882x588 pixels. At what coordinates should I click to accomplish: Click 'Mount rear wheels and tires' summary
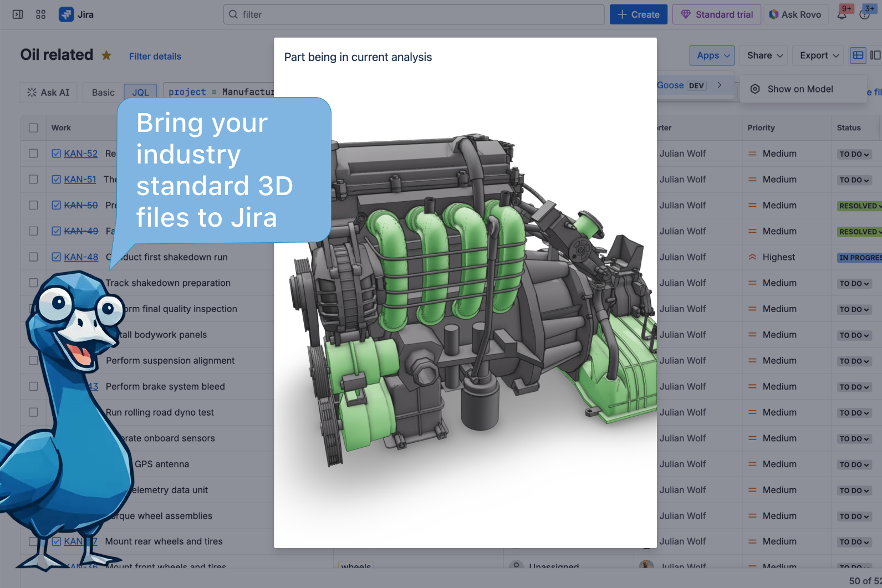pos(164,541)
